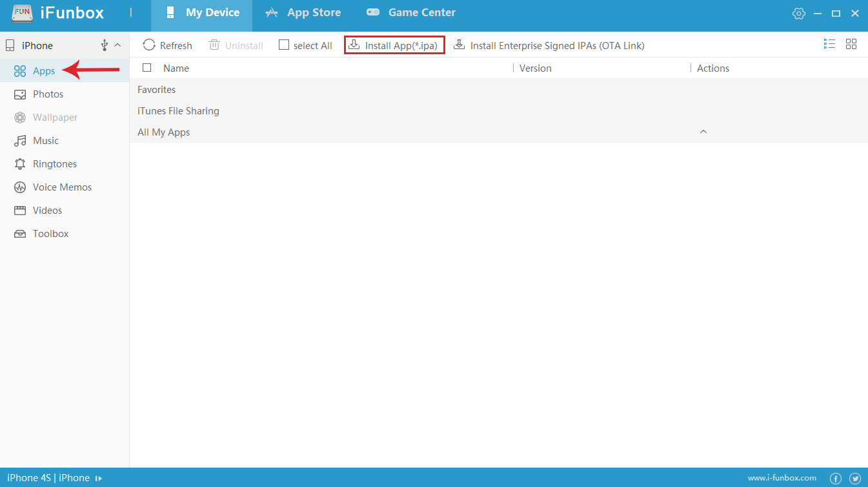Image resolution: width=868 pixels, height=487 pixels.
Task: Check the Name column header checkbox
Action: (x=147, y=68)
